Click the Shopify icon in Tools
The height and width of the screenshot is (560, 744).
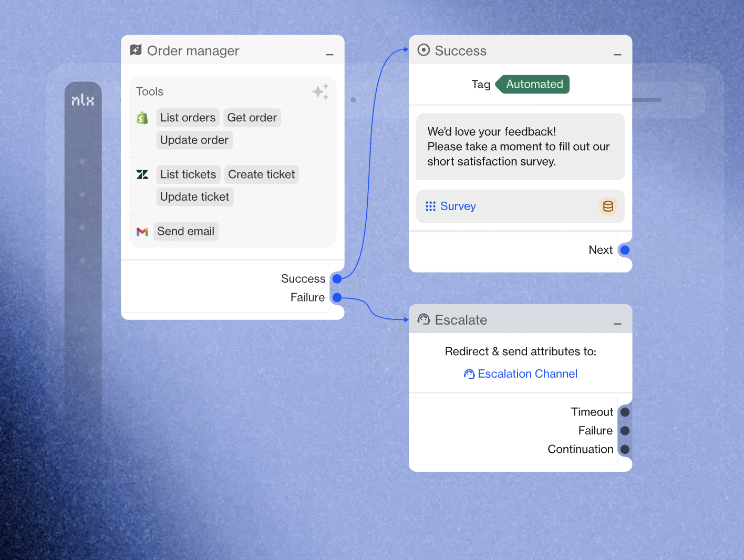(x=142, y=118)
